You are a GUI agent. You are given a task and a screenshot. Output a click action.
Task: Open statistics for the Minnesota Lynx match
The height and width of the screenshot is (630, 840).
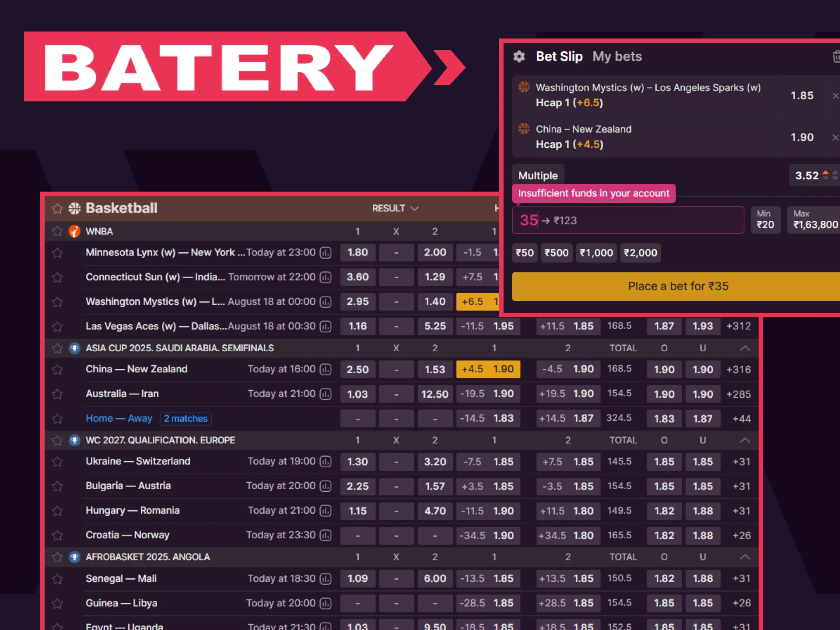[325, 252]
